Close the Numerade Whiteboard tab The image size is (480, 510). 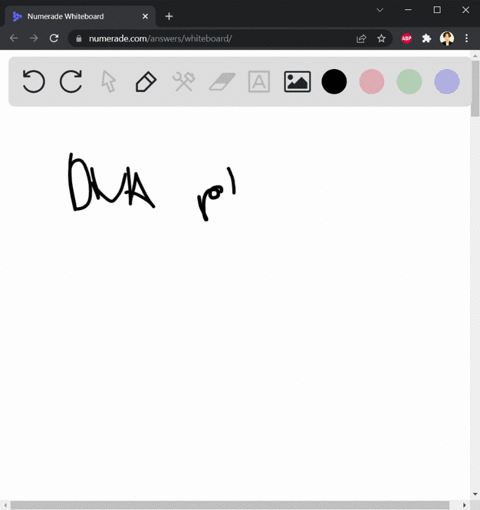coord(145,16)
